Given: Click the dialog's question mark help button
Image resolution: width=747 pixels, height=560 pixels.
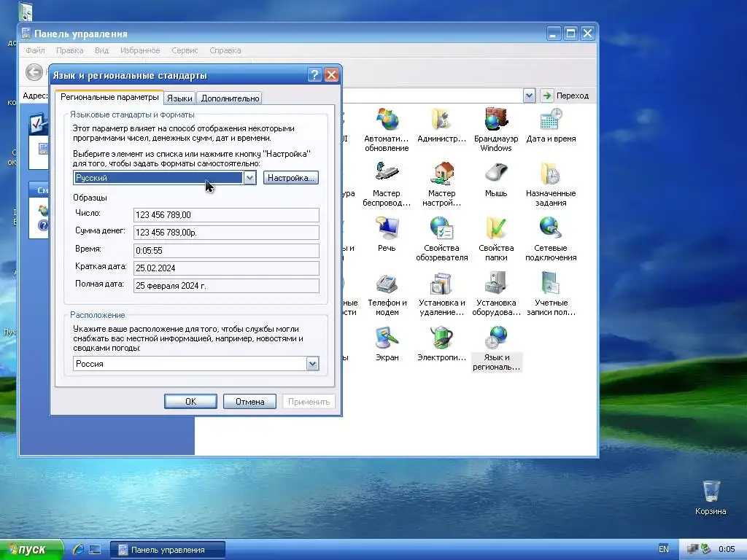Looking at the screenshot, I should 314,75.
